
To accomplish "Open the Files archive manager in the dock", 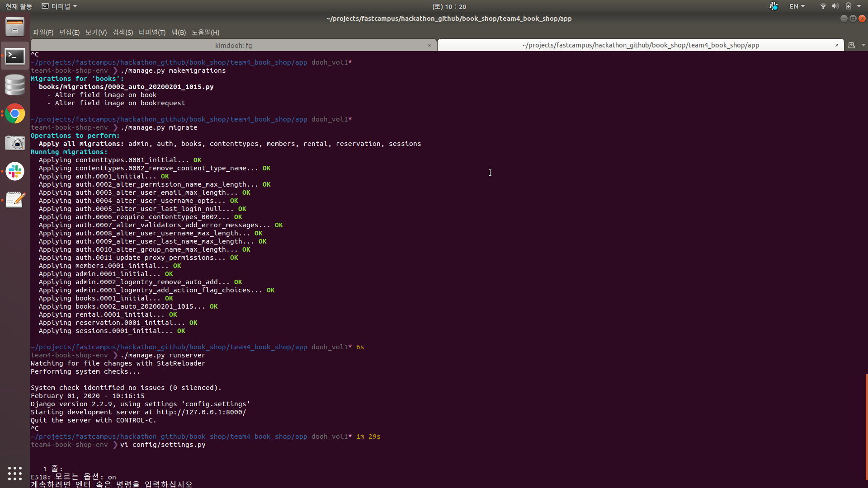I will [15, 26].
